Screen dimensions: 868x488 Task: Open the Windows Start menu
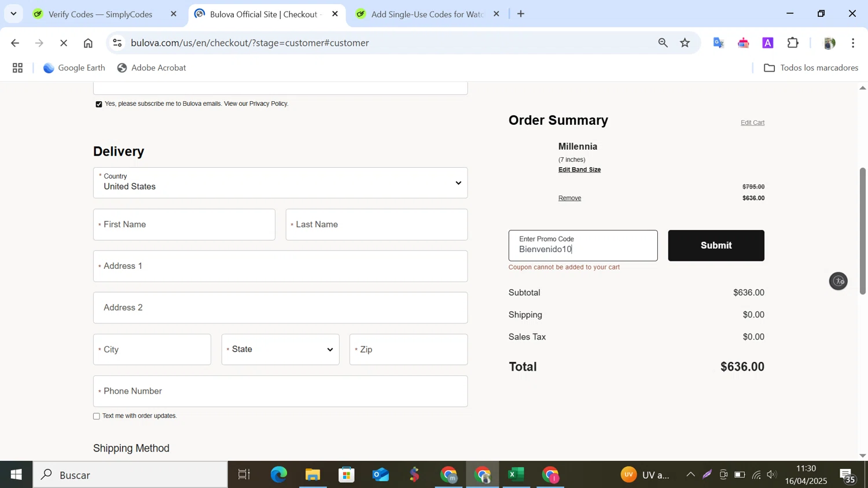(x=16, y=475)
